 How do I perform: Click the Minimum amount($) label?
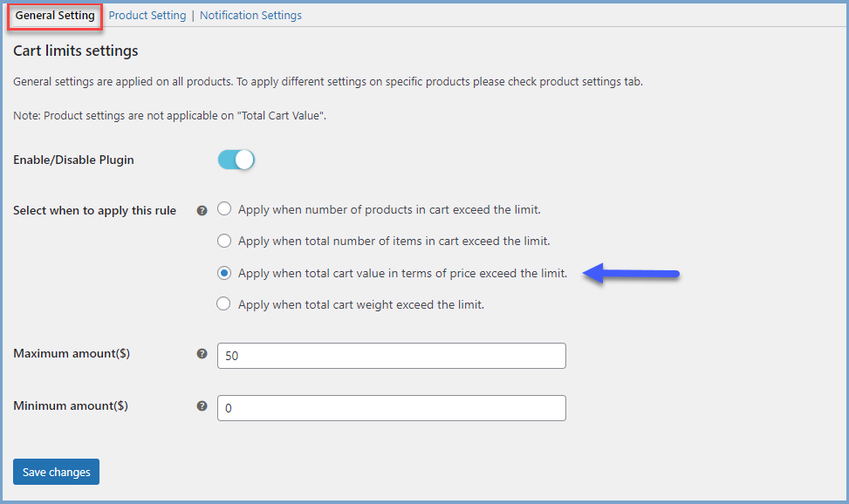pyautogui.click(x=71, y=405)
